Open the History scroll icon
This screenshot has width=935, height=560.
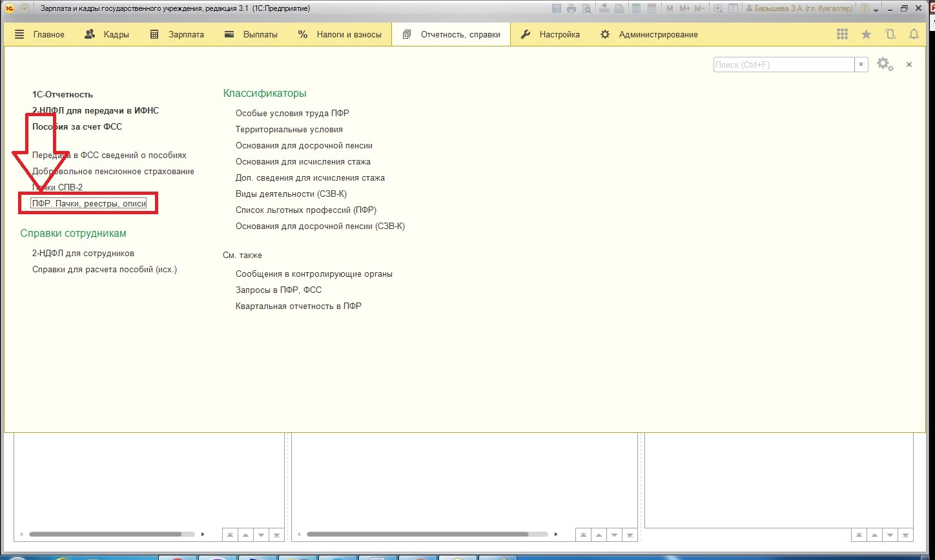click(890, 34)
